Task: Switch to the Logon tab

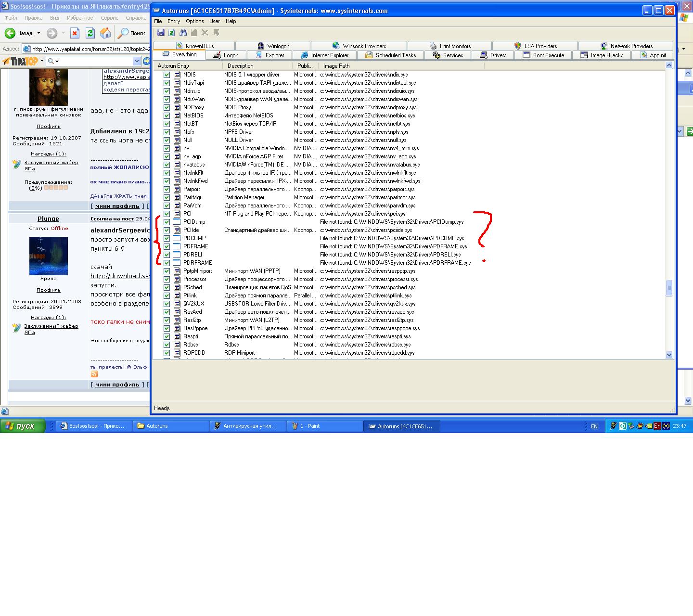Action: pyautogui.click(x=226, y=55)
